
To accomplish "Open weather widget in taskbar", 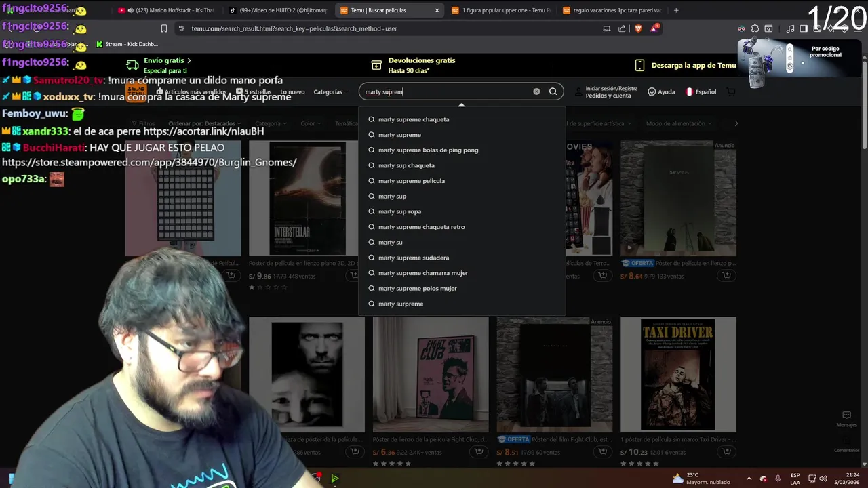I will point(702,479).
